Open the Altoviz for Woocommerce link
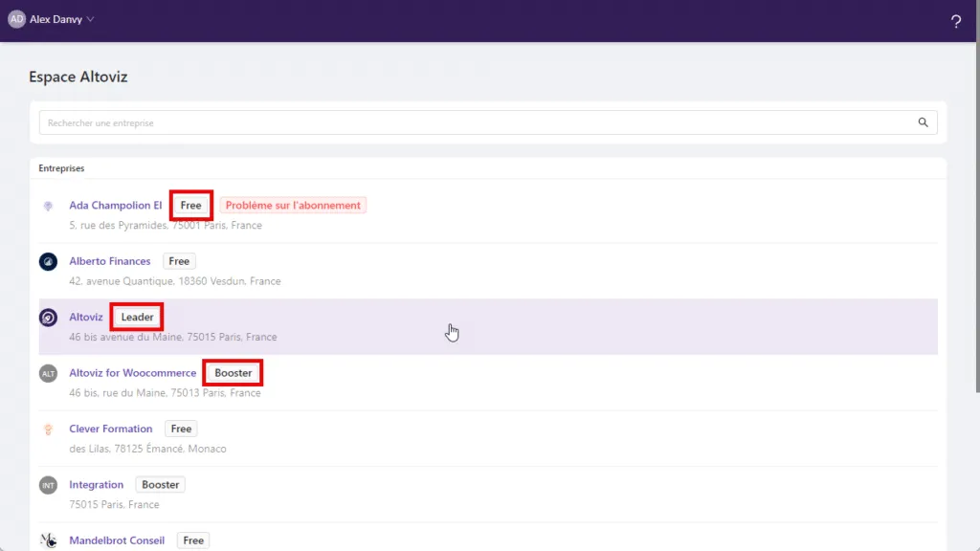This screenshot has height=551, width=980. pyautogui.click(x=132, y=373)
